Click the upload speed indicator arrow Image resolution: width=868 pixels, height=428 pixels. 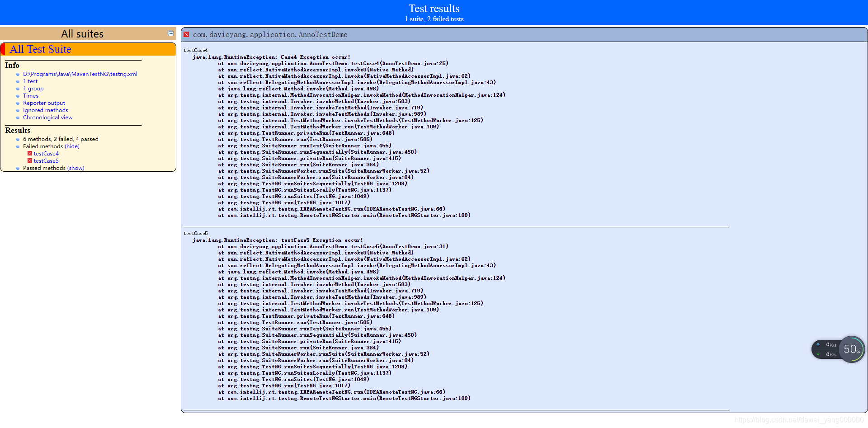[x=818, y=344]
